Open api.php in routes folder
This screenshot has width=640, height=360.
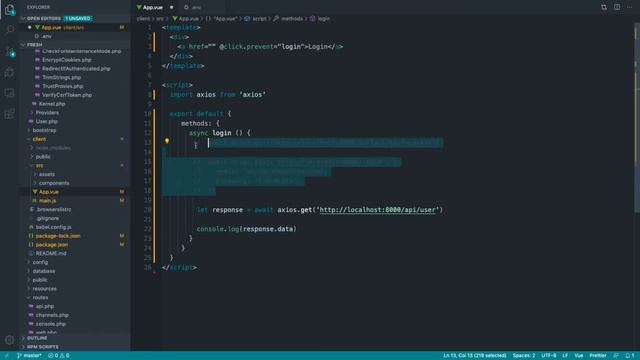tap(44, 306)
